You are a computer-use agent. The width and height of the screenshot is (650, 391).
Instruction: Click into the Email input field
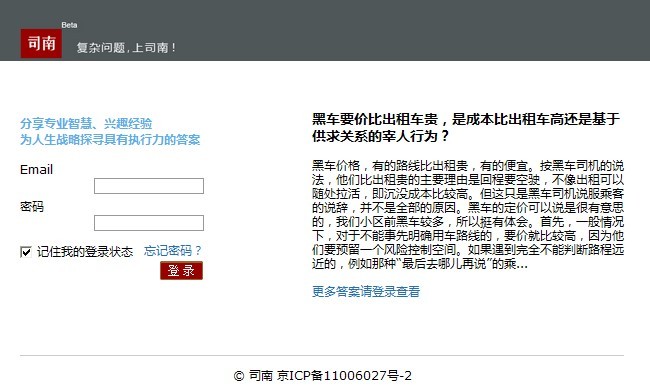point(149,186)
